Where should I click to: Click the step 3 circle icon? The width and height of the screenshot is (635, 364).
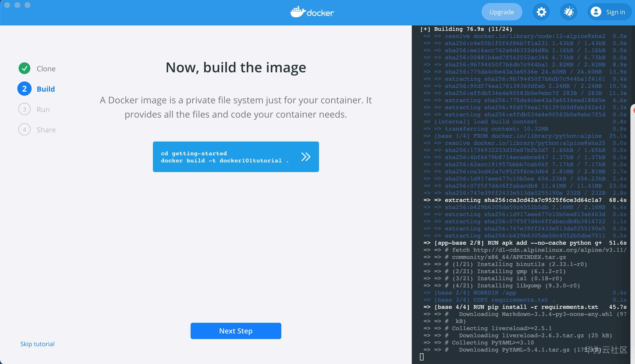point(24,109)
